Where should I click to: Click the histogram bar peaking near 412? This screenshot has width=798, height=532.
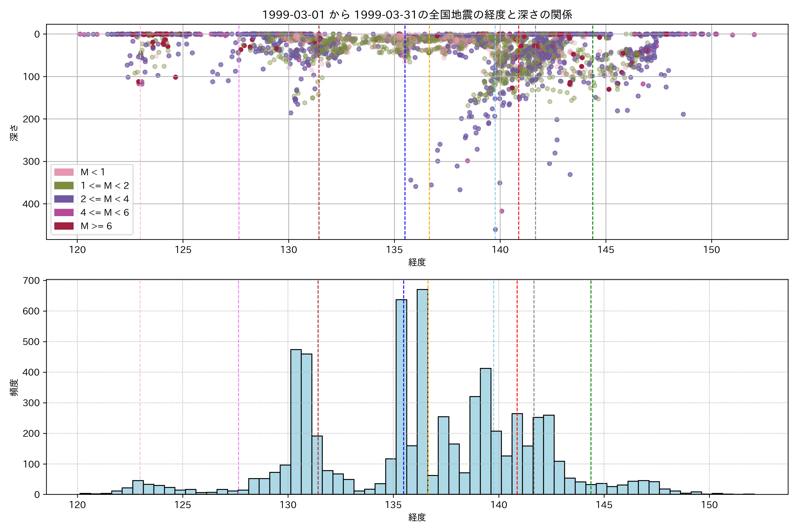(x=485, y=431)
